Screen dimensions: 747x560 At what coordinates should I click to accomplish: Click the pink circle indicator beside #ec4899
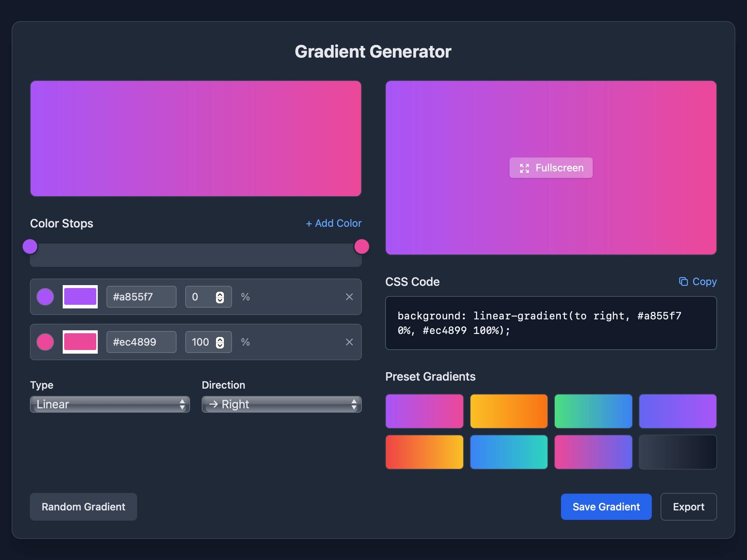pos(45,342)
